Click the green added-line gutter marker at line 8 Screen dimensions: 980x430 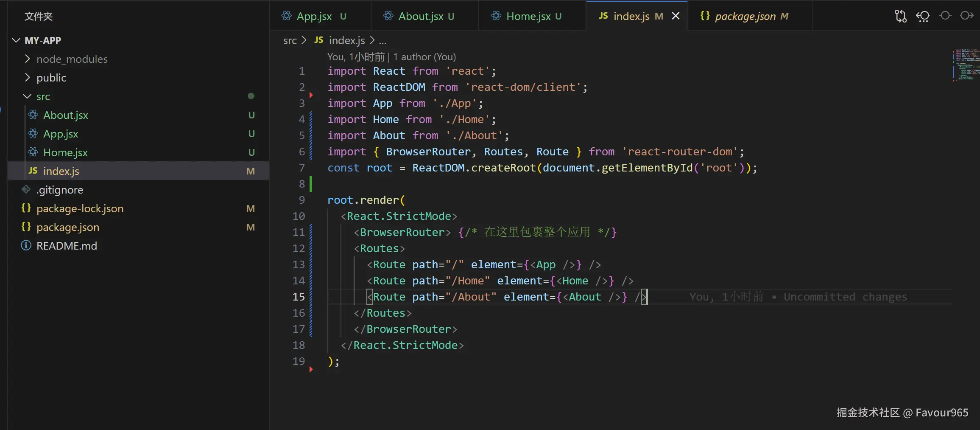coord(311,183)
